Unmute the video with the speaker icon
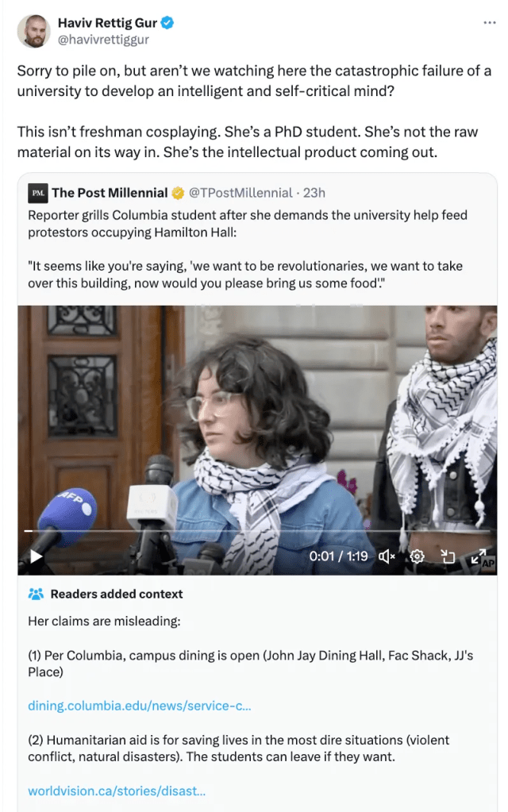This screenshot has width=508, height=812. click(x=387, y=556)
